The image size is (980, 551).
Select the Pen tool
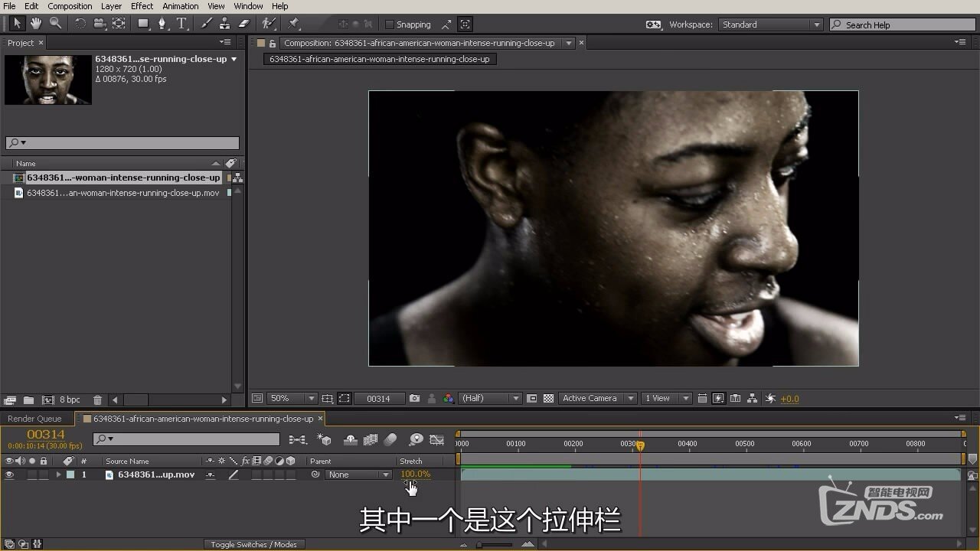(162, 24)
